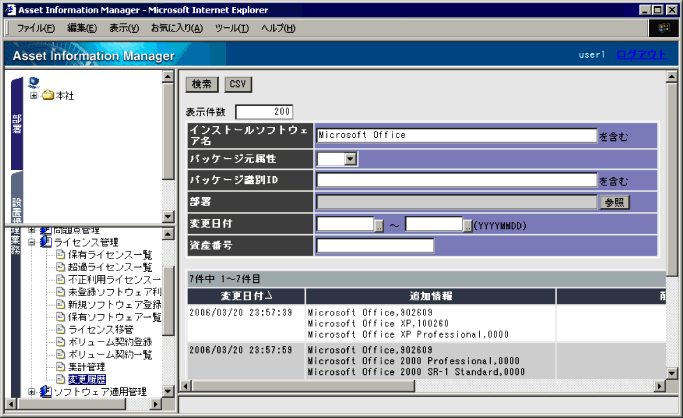Screen dimensions: 683x418
Task: Click the ライセンス管理 folder icon
Action: (46, 242)
